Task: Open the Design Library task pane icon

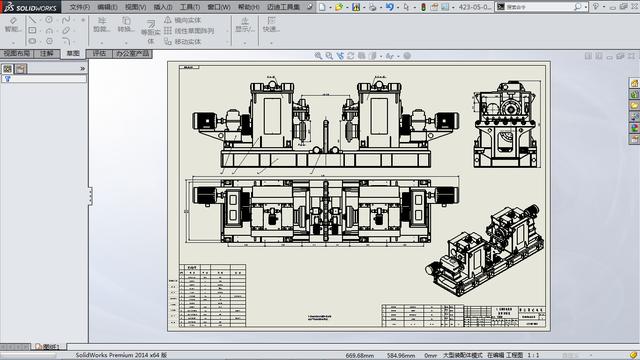Action: click(634, 95)
